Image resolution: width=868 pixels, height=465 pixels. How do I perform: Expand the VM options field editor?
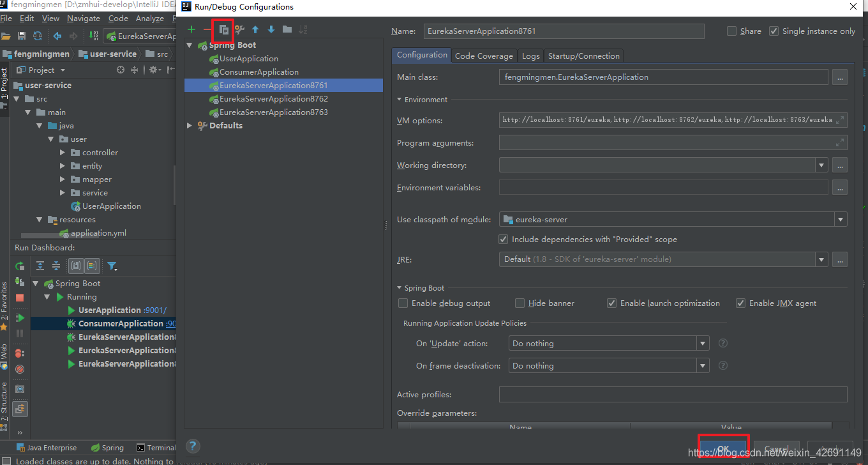pyautogui.click(x=841, y=120)
